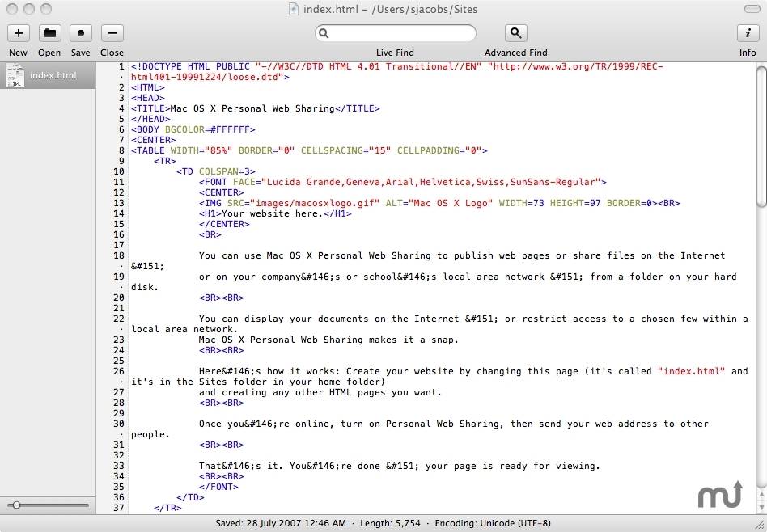Click the green zoom window button

point(46,9)
